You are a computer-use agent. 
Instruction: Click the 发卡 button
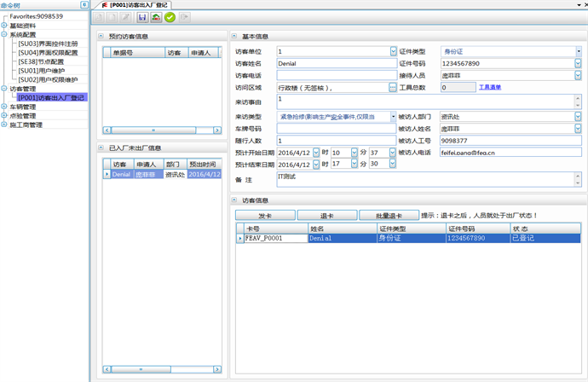pyautogui.click(x=265, y=215)
